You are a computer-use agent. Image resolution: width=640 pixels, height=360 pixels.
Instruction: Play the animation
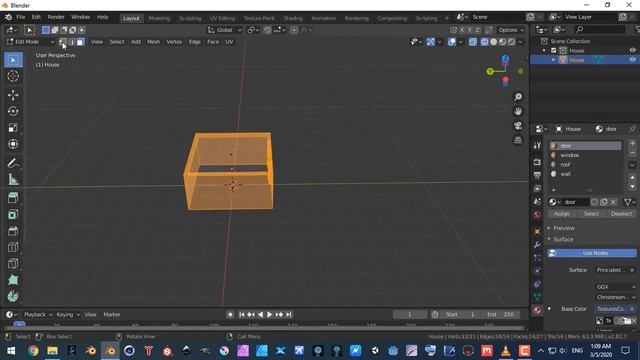point(269,315)
